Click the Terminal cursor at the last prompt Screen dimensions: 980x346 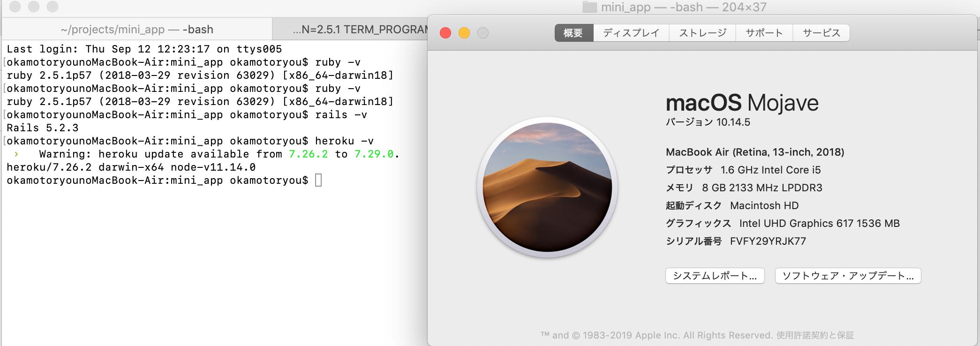point(318,181)
